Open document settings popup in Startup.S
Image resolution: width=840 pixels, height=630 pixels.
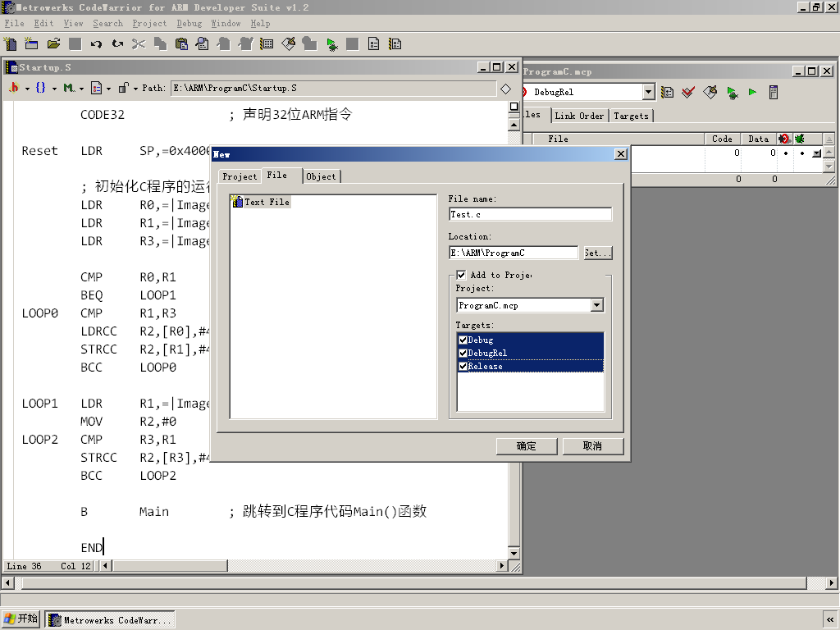coord(96,88)
